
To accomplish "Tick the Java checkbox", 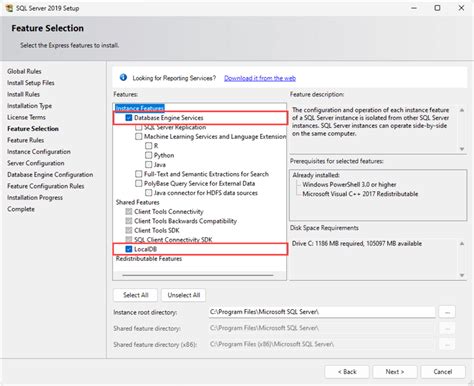I will (x=149, y=164).
